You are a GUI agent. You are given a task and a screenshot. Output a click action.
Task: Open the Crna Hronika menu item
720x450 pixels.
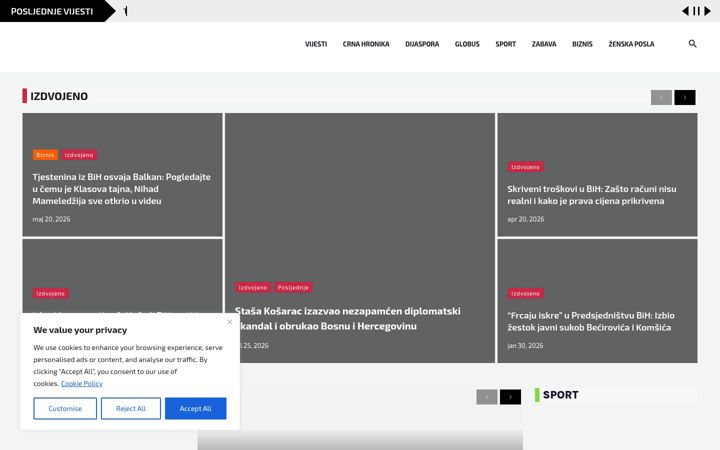pyautogui.click(x=366, y=44)
